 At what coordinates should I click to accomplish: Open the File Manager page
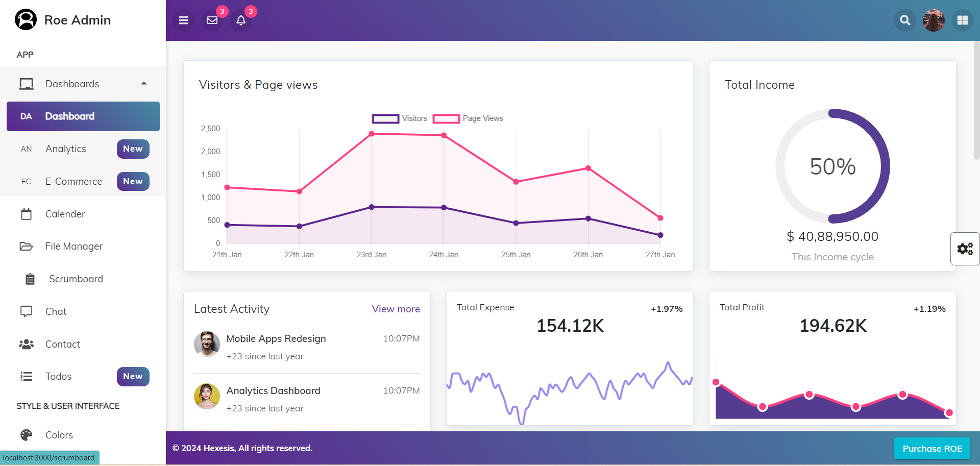[x=73, y=247]
